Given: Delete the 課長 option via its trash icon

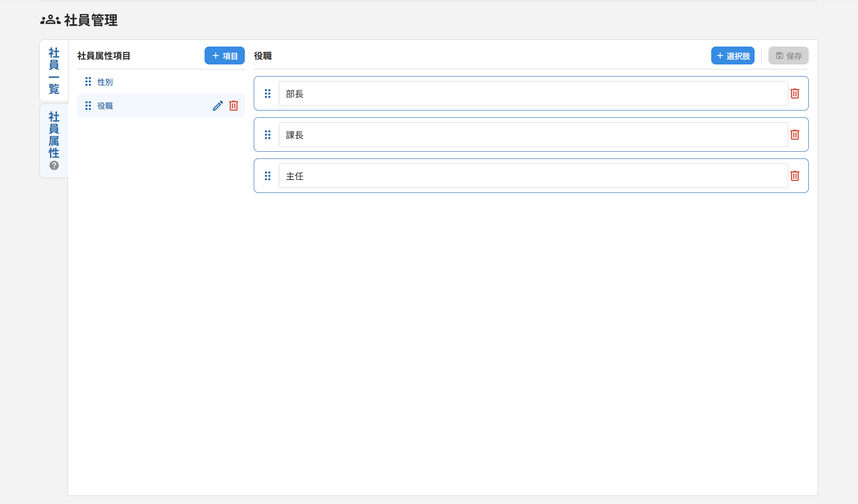Looking at the screenshot, I should point(794,135).
